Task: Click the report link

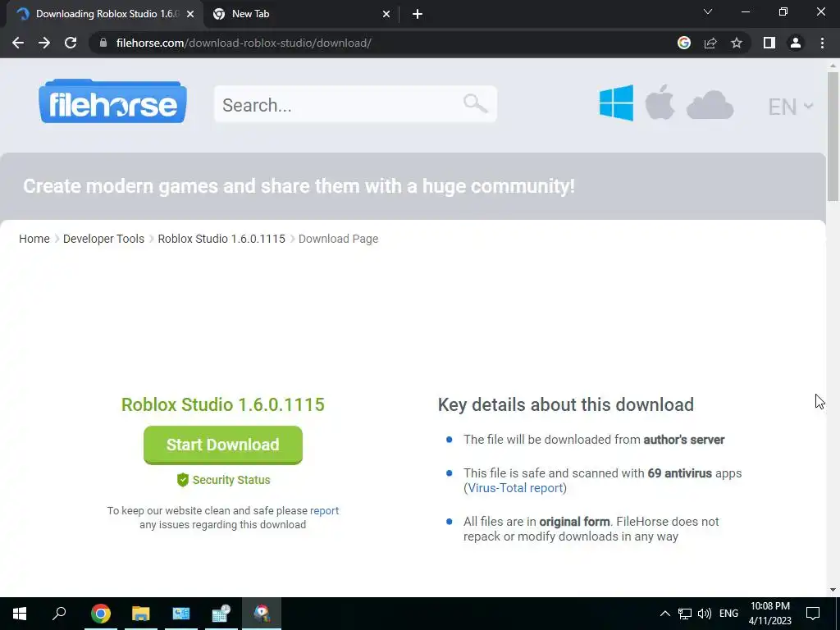Action: coord(324,510)
